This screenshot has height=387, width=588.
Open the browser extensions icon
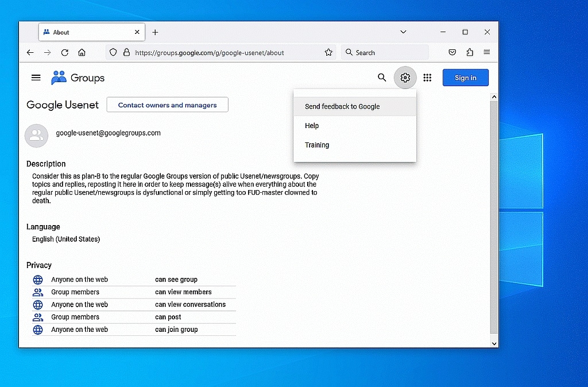(x=470, y=52)
